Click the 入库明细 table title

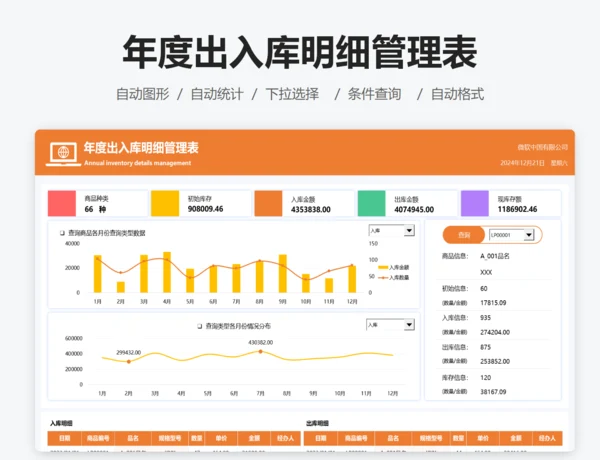tap(61, 423)
